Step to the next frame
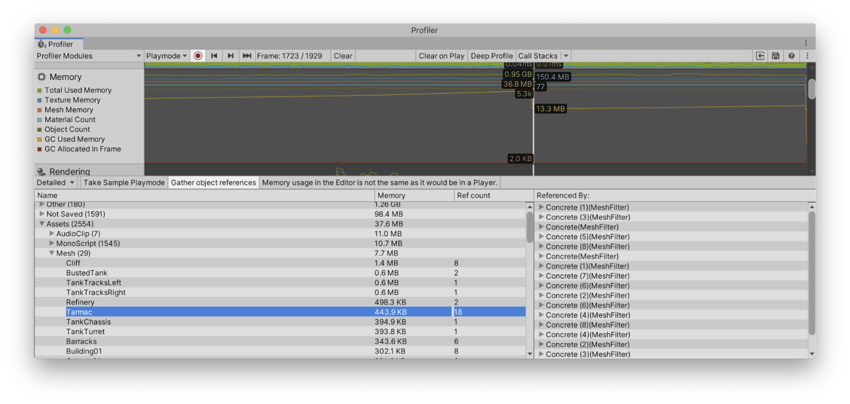 pos(230,56)
